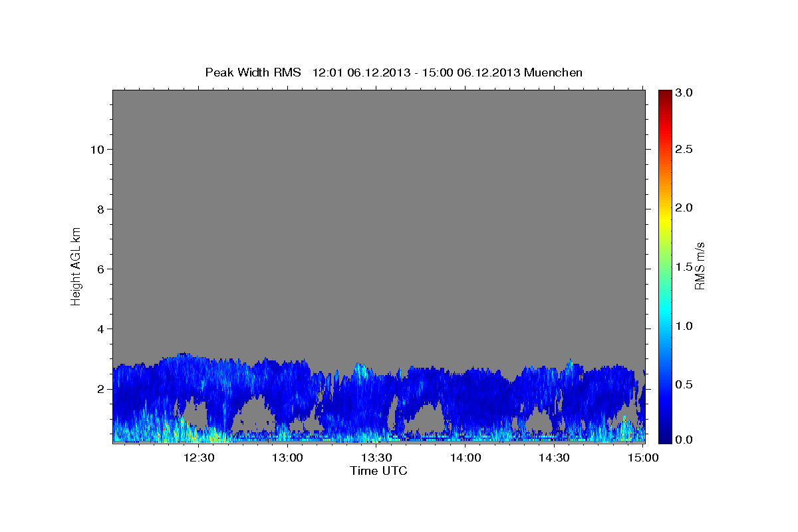This screenshot has height=532, width=798.
Task: Click the 1.5 colorbar value label
Action: 684,267
